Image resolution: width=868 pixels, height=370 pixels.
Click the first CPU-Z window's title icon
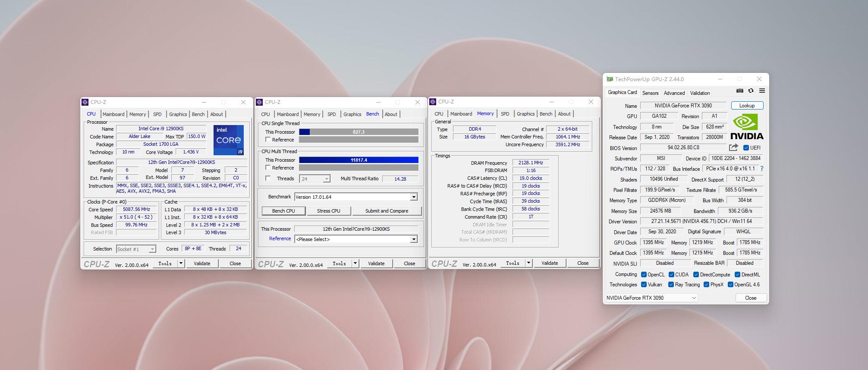pyautogui.click(x=85, y=102)
